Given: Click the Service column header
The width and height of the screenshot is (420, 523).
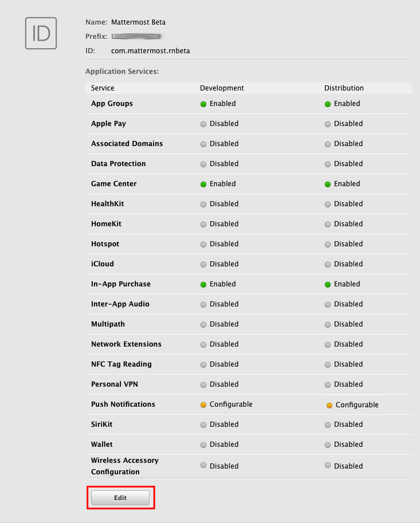Looking at the screenshot, I should click(x=103, y=88).
